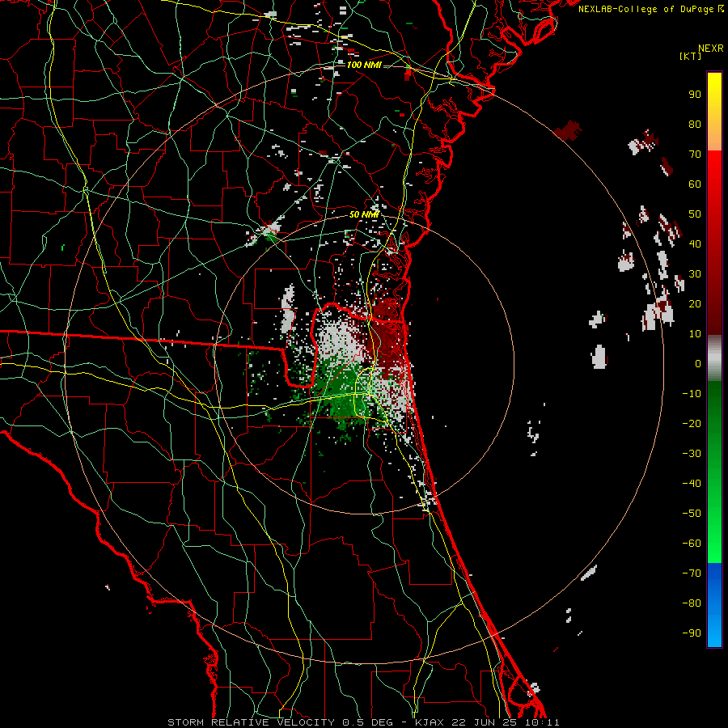The height and width of the screenshot is (728, 728).
Task: Select the -80 value on the velocity scale
Action: click(x=692, y=603)
